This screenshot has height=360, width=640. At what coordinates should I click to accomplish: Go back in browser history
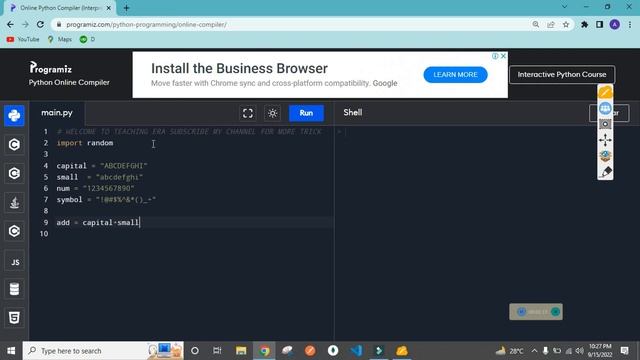[10, 24]
